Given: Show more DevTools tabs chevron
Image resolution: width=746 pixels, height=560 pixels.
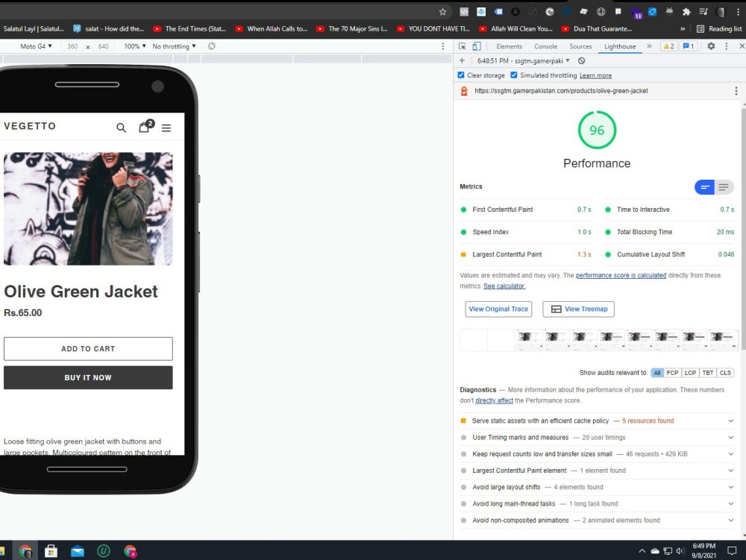Looking at the screenshot, I should click(649, 46).
